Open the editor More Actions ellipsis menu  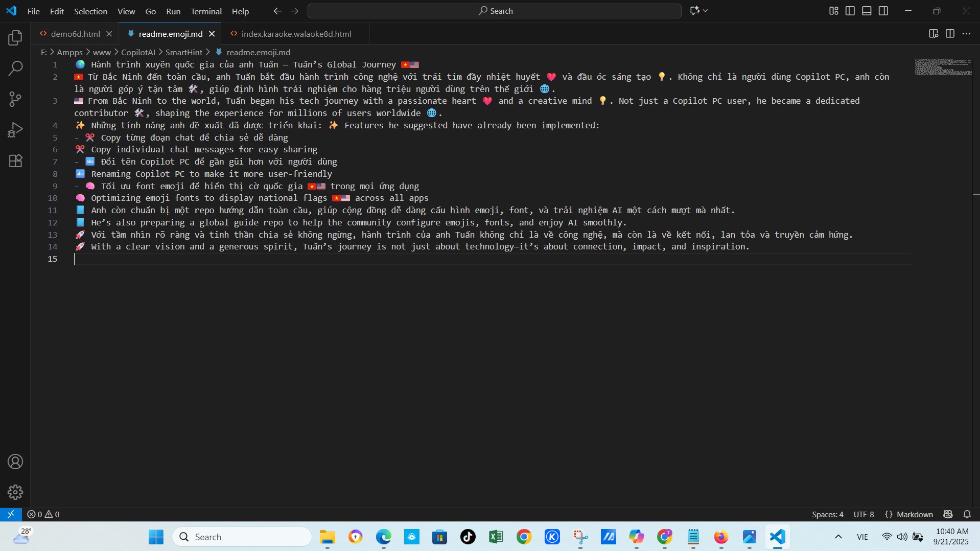click(x=967, y=34)
